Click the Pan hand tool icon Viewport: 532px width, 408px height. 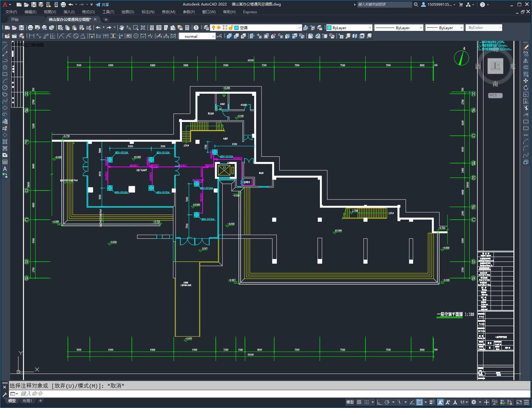[122, 28]
